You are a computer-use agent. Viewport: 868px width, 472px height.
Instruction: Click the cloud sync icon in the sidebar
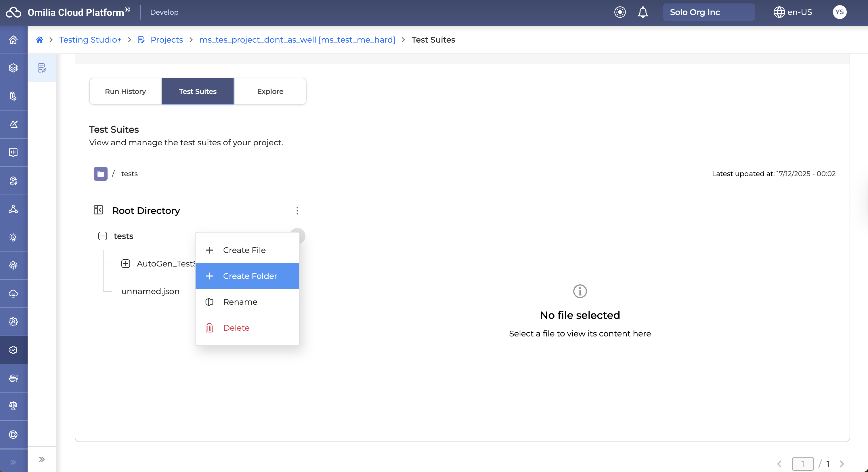click(x=13, y=293)
